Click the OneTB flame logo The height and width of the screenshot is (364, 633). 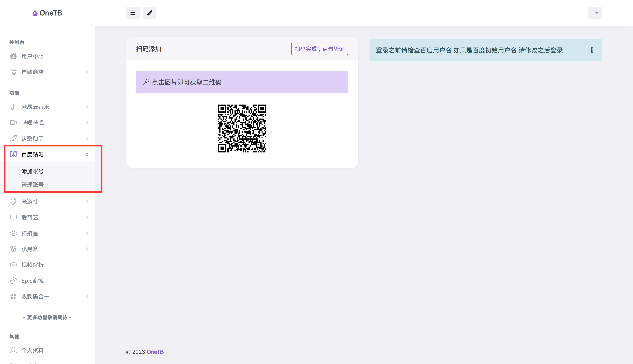pyautogui.click(x=35, y=13)
